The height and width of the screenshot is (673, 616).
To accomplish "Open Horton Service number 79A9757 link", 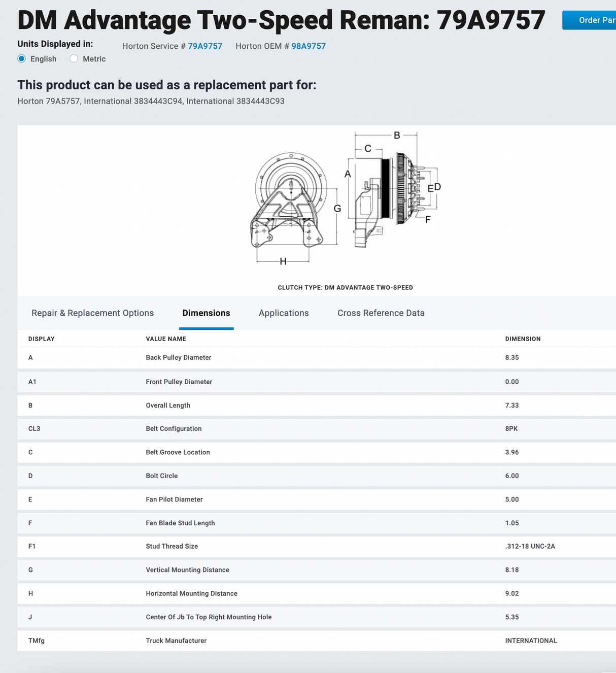I will [205, 46].
